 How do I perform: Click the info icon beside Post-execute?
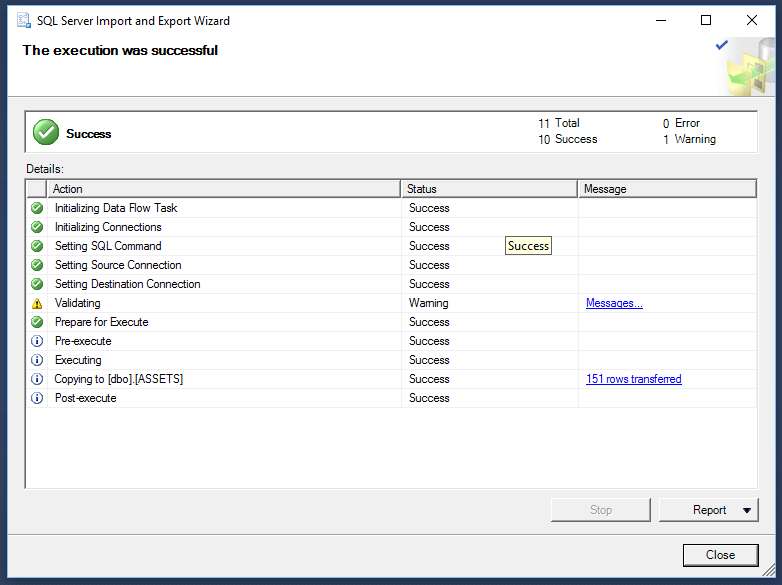37,398
